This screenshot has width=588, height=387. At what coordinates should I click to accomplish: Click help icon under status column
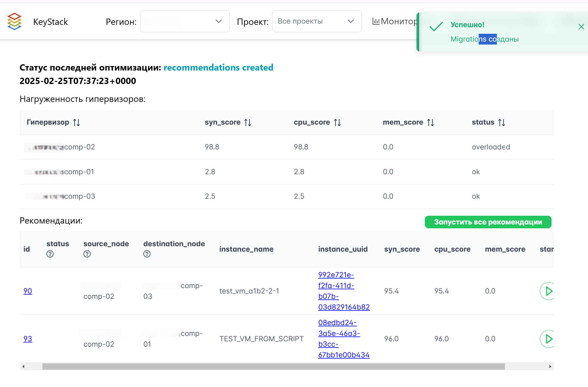[x=50, y=254]
